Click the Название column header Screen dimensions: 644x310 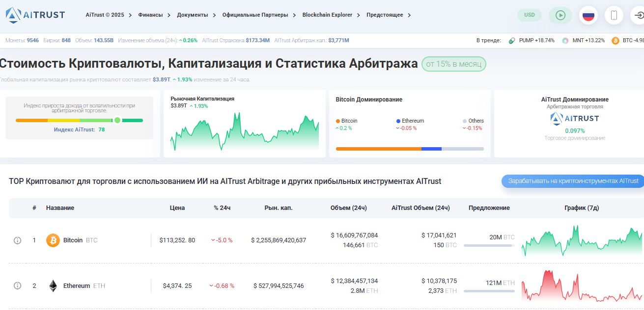[x=60, y=208]
